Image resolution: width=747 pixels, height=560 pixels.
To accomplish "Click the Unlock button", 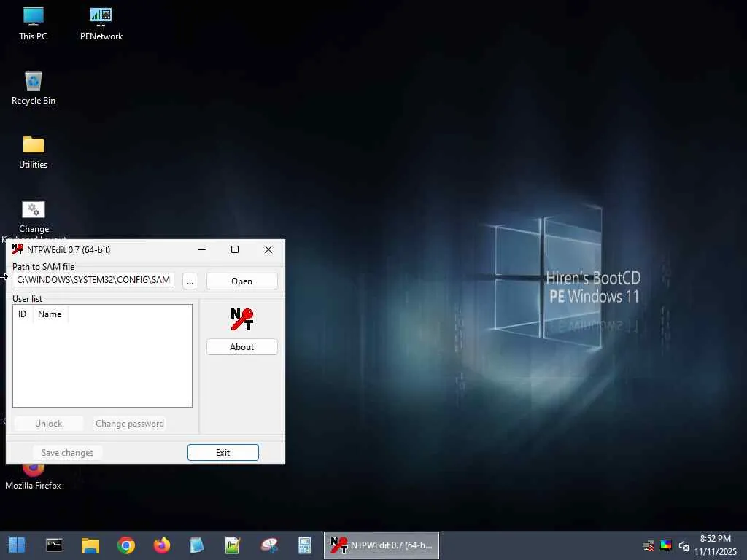I will tap(49, 424).
